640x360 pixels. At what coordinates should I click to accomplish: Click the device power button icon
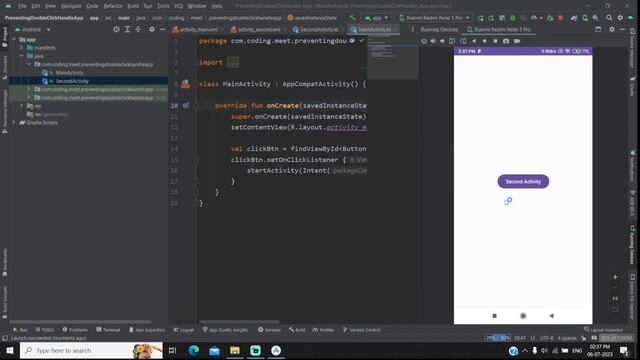point(424,41)
